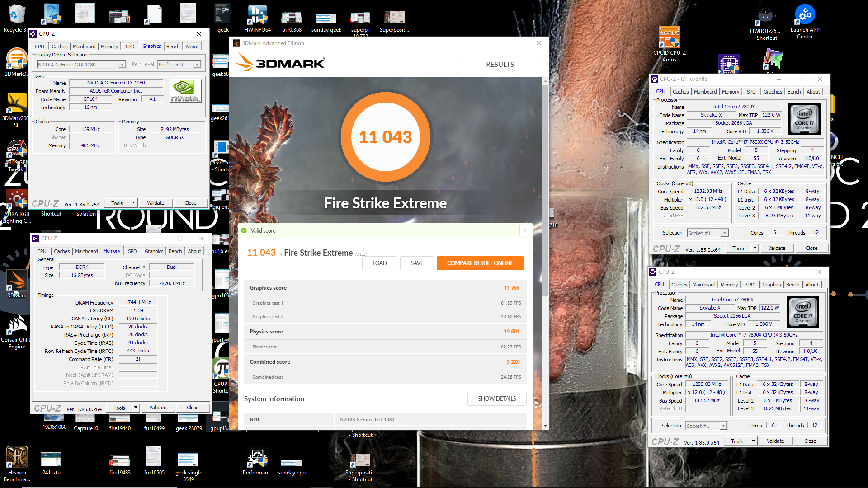Screen dimensions: 868x488
Task: Open the sunday cpu desktop file
Action: click(292, 467)
